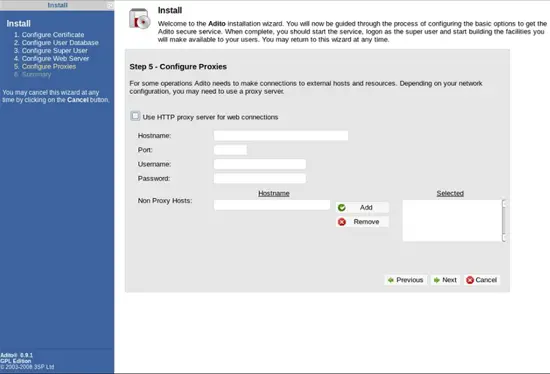Click the green Add checkmark icon
The height and width of the screenshot is (374, 550).
[342, 208]
